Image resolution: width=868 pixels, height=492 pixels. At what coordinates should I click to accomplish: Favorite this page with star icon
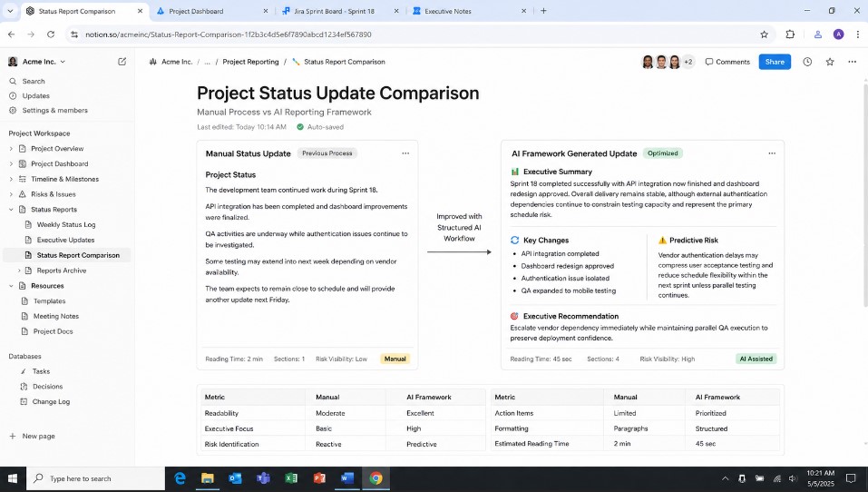click(x=829, y=62)
